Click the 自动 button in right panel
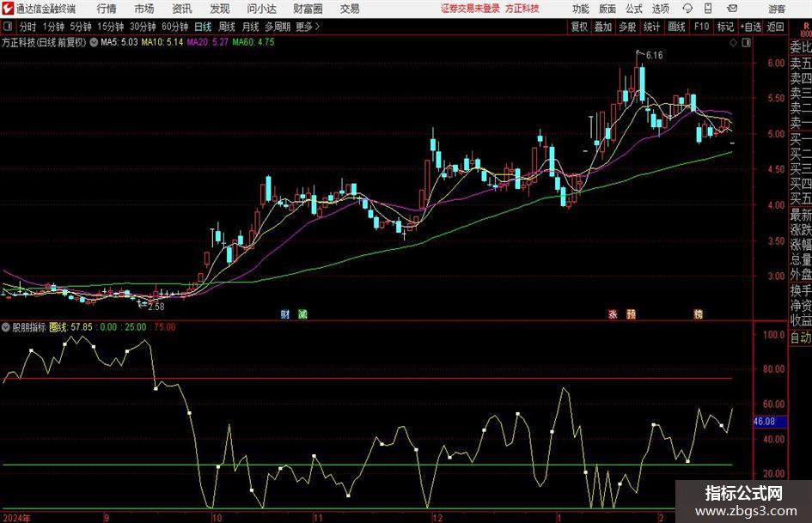Viewport: 812px width, 523px height. 801,338
